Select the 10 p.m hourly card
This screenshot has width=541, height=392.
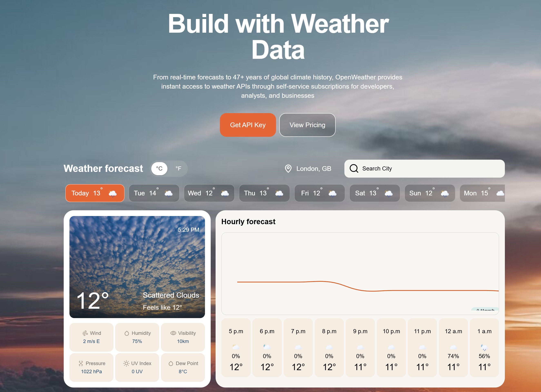point(391,348)
